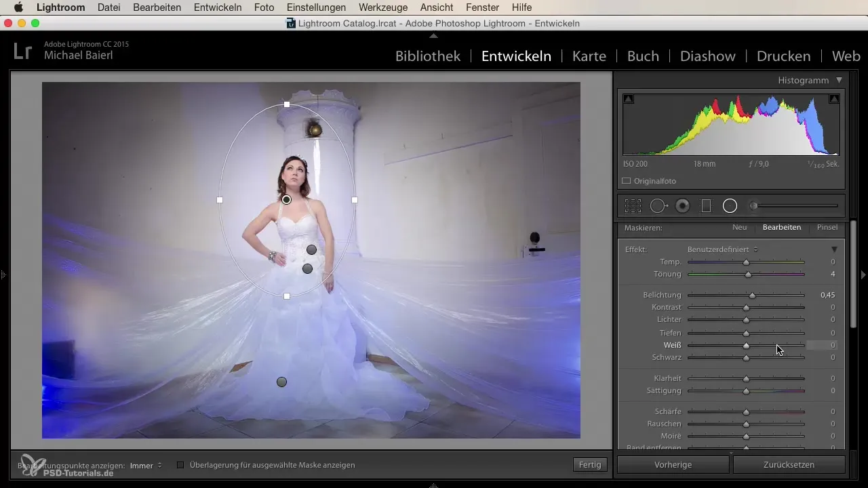Open the Drucken module
This screenshot has height=488, width=868.
783,56
